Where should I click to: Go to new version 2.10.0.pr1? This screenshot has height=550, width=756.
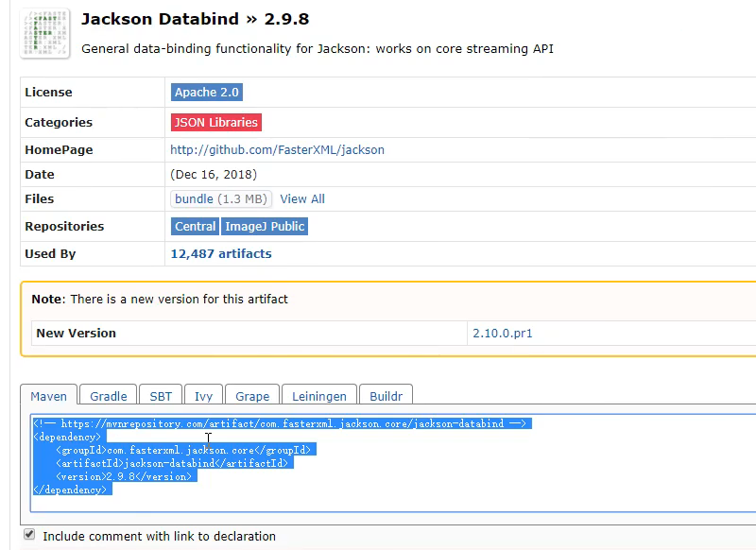[503, 334]
